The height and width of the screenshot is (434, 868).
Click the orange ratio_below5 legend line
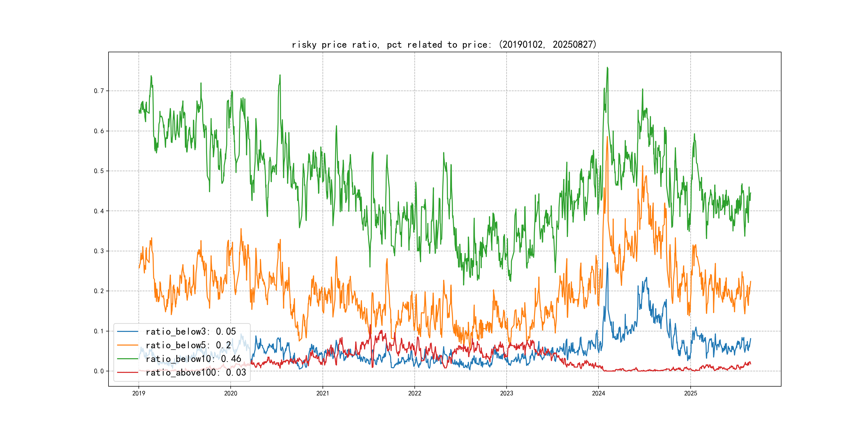click(x=127, y=345)
